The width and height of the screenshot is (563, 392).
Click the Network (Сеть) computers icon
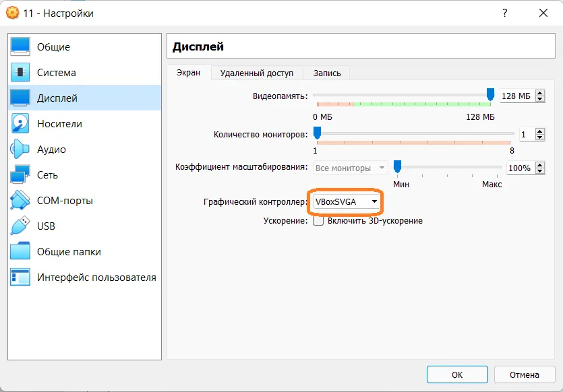(20, 174)
